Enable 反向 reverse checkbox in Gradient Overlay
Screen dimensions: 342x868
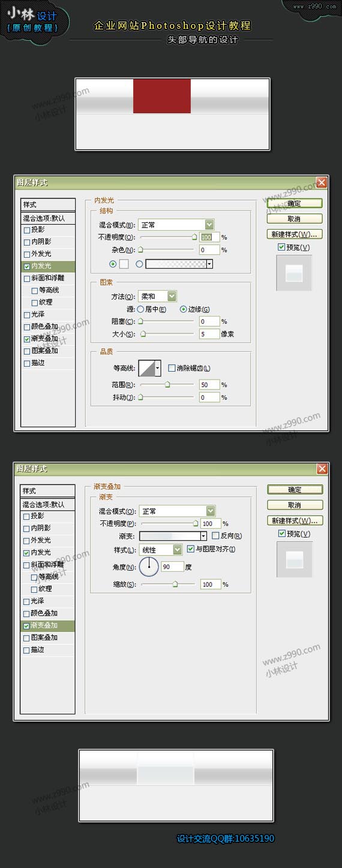[x=215, y=536]
